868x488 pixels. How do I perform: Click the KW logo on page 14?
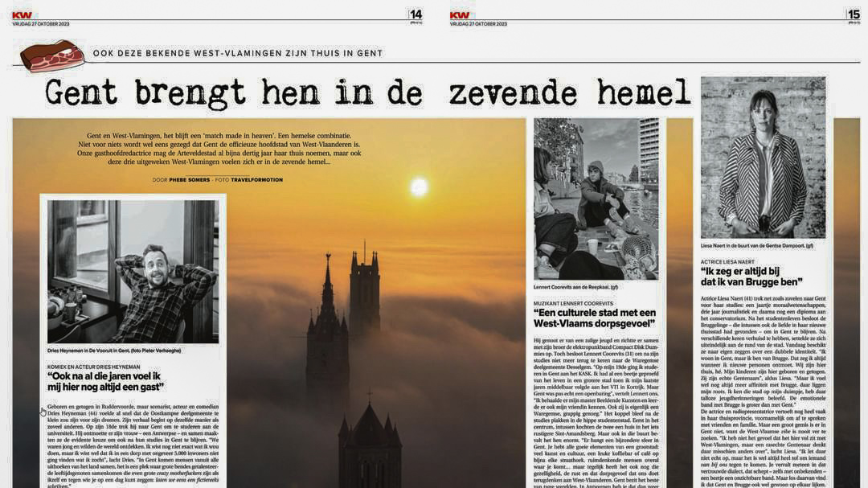coord(22,14)
